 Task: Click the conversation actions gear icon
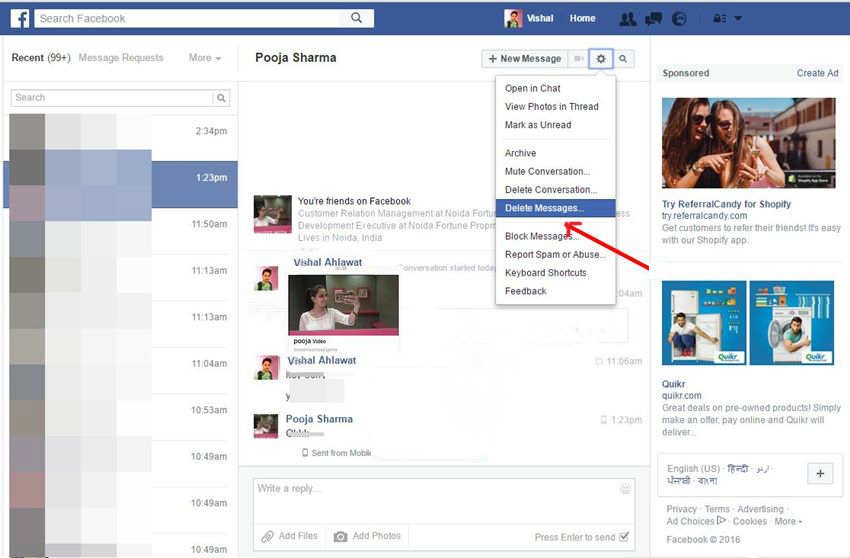tap(601, 59)
